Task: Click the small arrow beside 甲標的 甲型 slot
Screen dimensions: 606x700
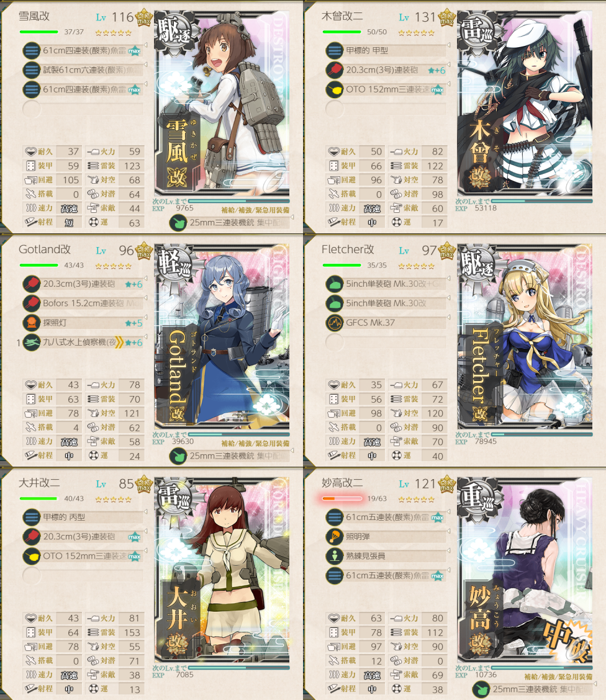Action: 448,45
